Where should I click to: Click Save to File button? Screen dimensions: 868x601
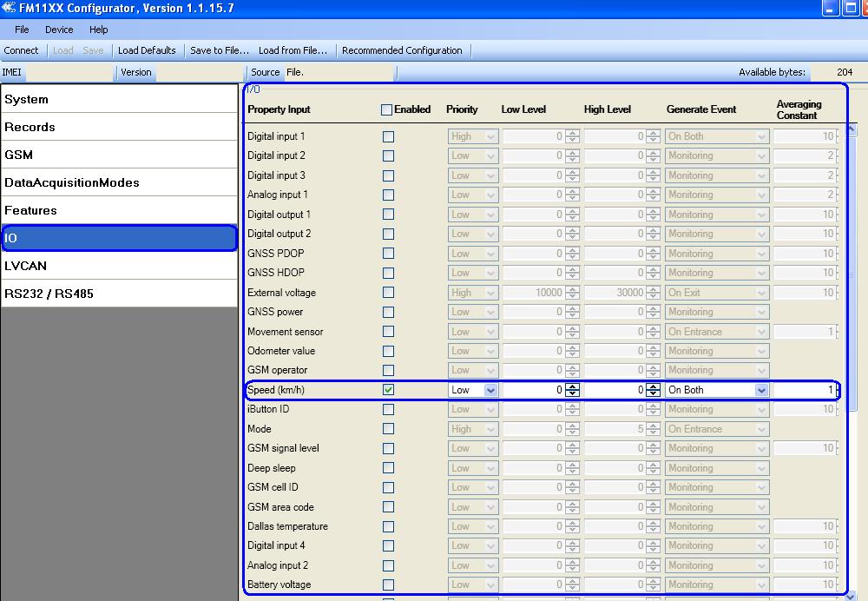point(219,50)
